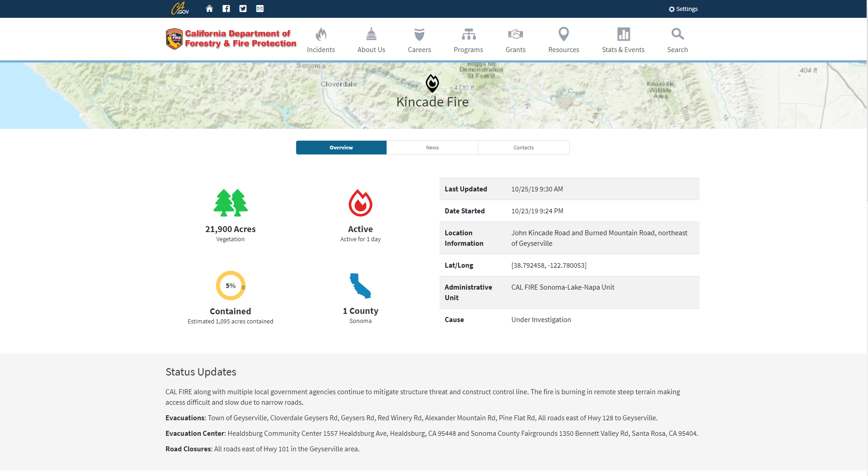Screen dimensions: 868x476
Task: Open the Programs menu label
Action: (x=468, y=50)
